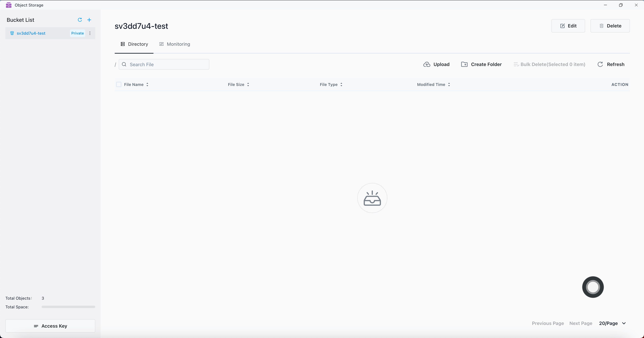Open the three-dot menu for sv3dd7u4-test

tap(90, 33)
